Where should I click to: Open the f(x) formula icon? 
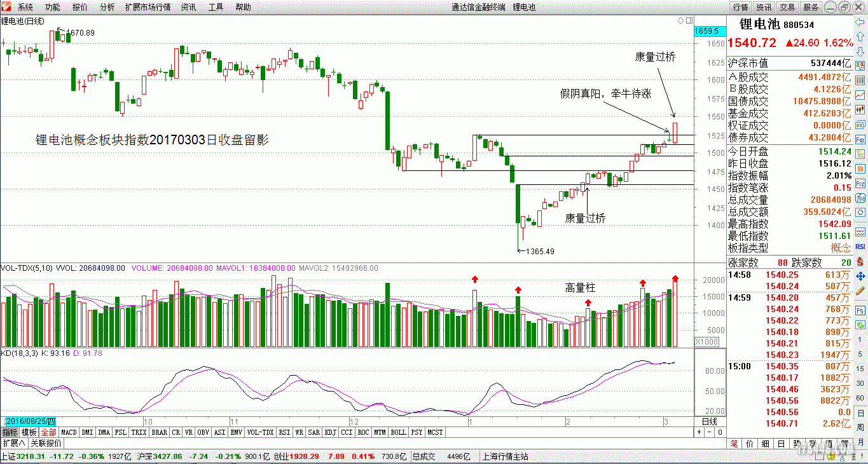(859, 197)
